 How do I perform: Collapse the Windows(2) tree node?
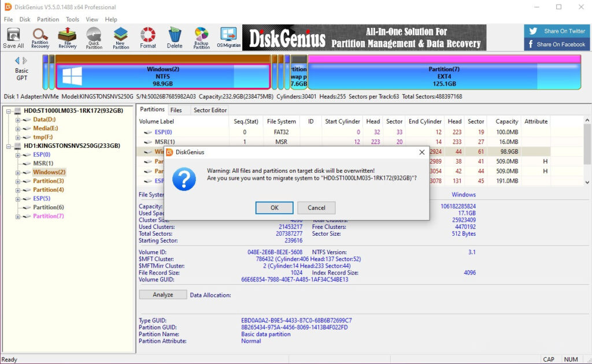point(18,172)
